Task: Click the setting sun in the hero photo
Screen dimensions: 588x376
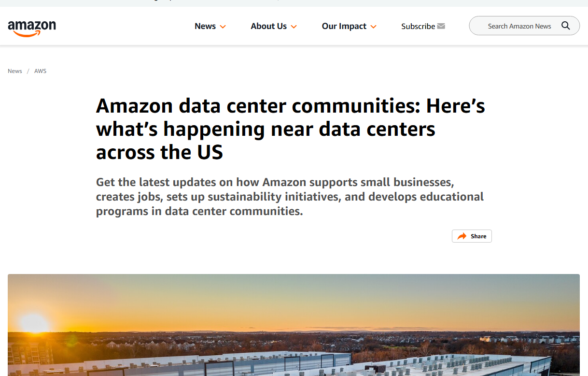Action: pyautogui.click(x=34, y=323)
